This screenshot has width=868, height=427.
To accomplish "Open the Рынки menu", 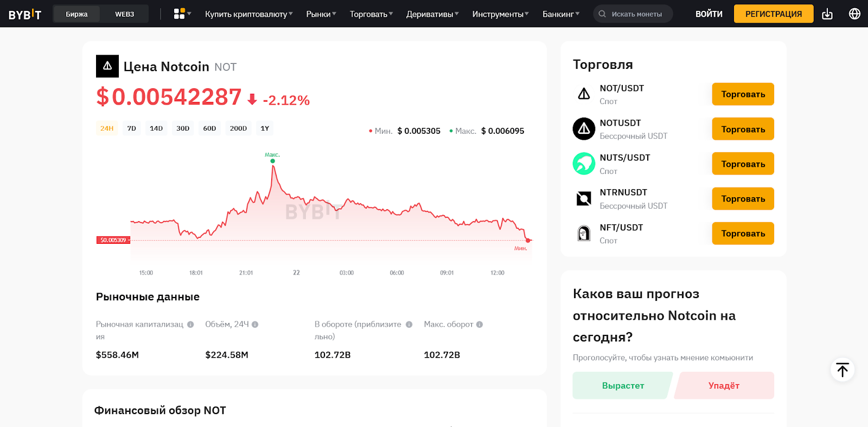I will pos(321,14).
